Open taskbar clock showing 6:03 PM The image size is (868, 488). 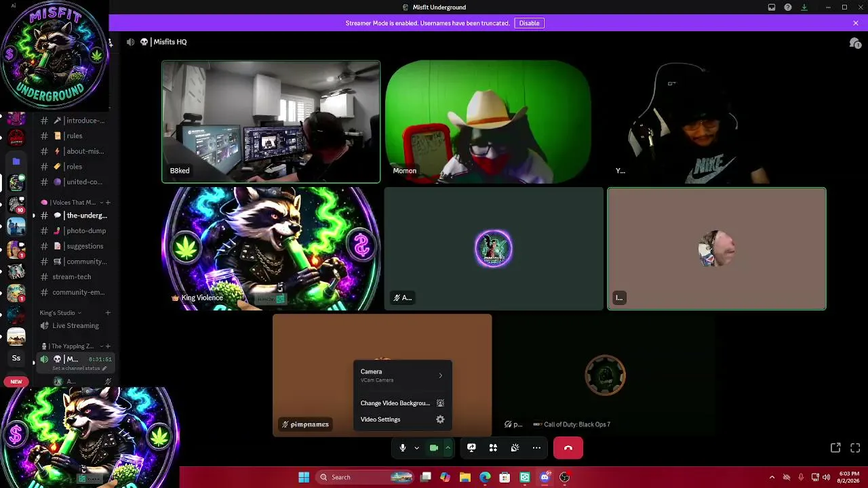pos(848,477)
